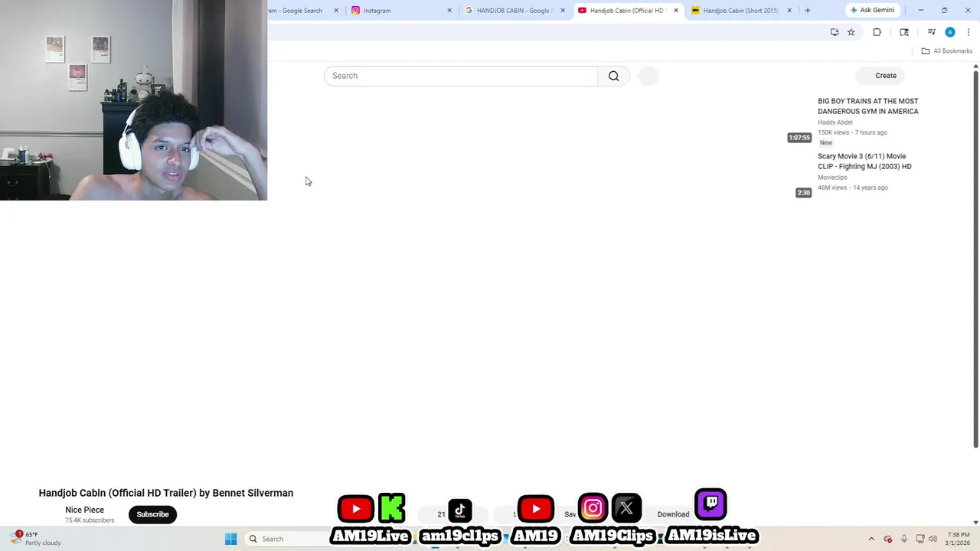Click the 46M views · 14 years ago text
Screen dimensions: 980x551
tap(853, 187)
